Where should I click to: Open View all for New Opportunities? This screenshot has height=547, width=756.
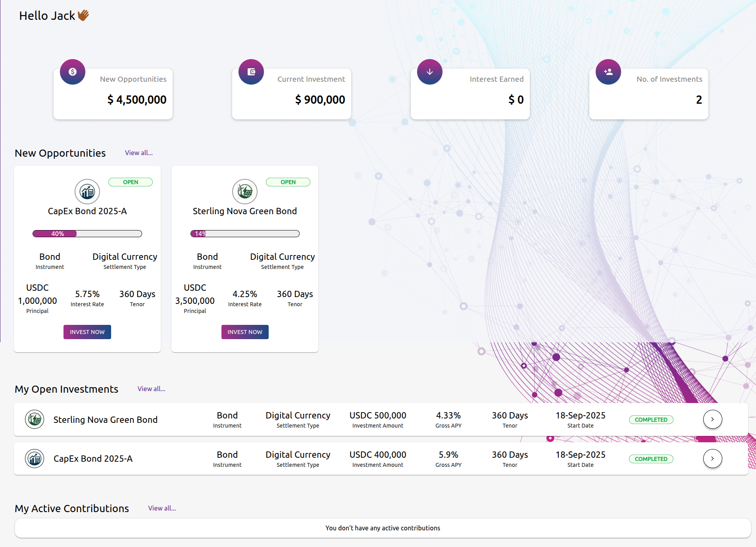click(x=139, y=153)
